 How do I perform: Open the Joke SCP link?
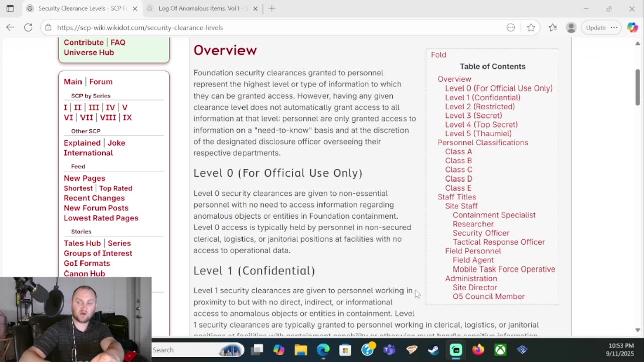point(116,143)
